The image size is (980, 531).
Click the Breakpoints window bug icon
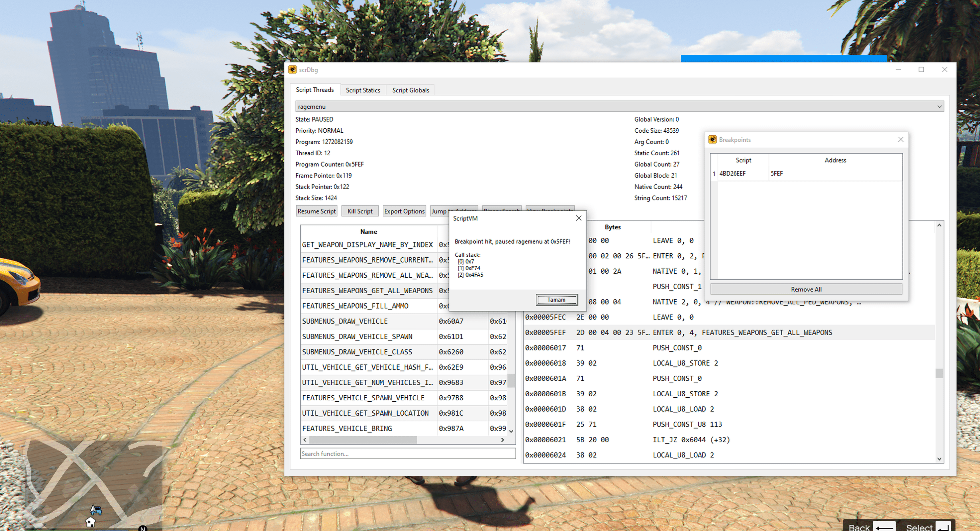point(713,140)
